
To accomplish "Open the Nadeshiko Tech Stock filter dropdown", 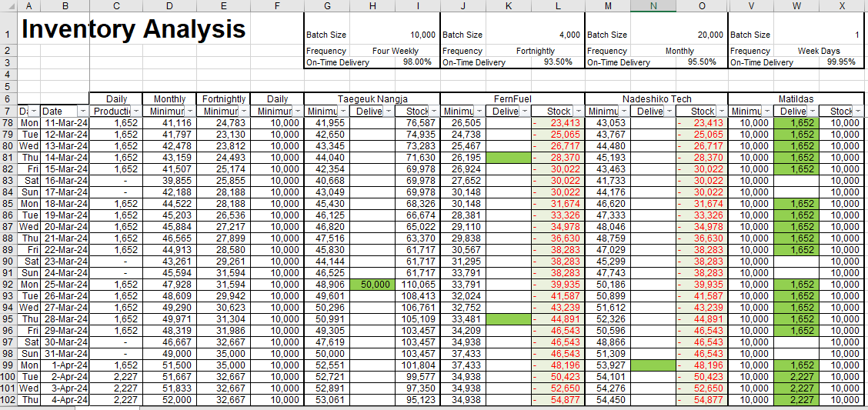I will click(x=721, y=112).
